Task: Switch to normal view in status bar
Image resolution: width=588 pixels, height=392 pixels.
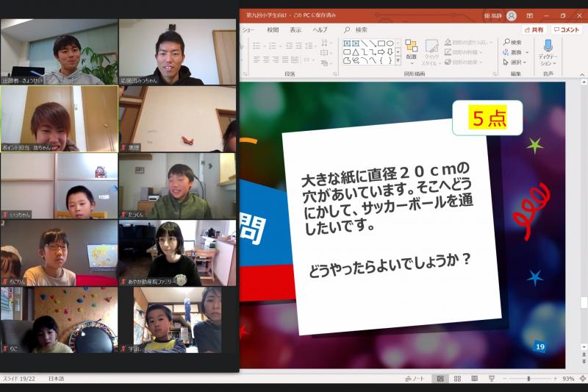Action: (x=440, y=379)
